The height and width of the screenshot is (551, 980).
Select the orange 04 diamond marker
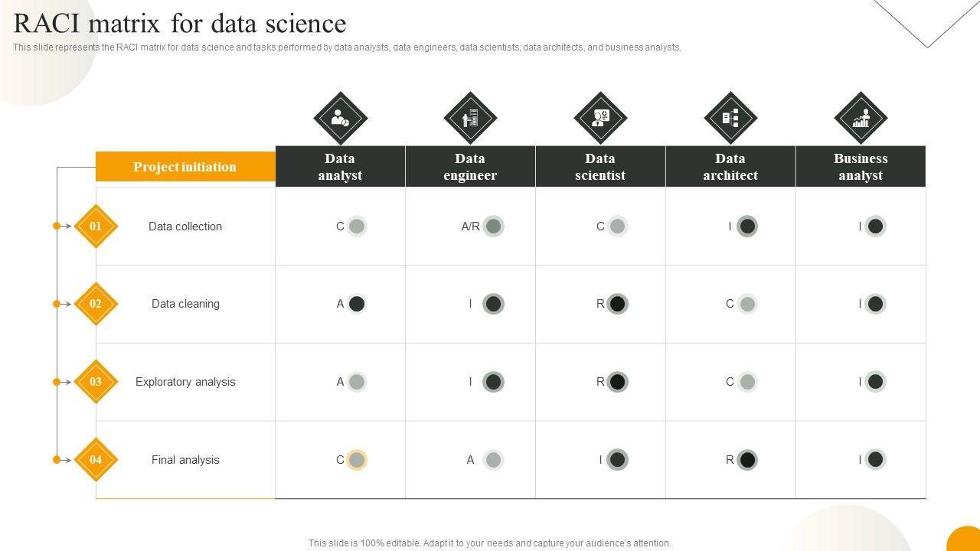[96, 460]
